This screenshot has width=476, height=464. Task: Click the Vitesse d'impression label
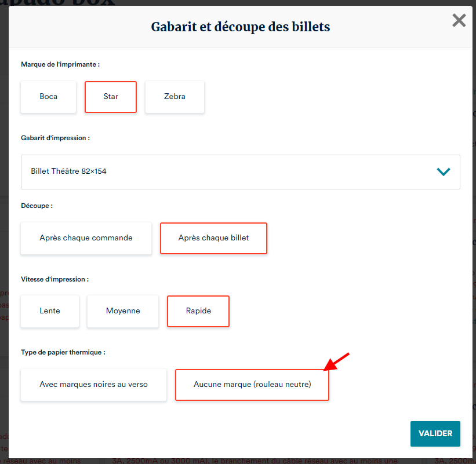(x=54, y=279)
